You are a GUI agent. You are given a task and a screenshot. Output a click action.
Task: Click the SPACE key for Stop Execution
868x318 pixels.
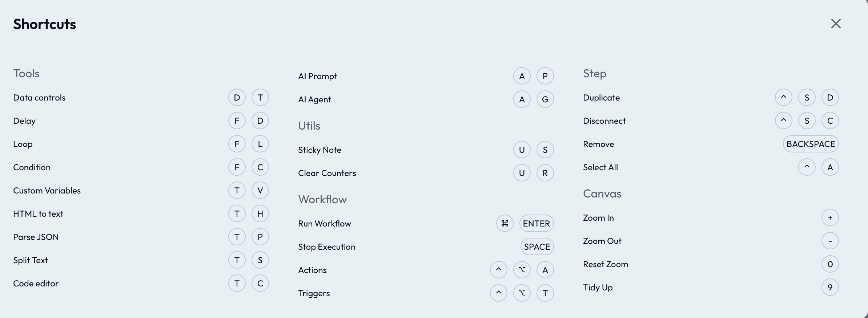coord(537,247)
